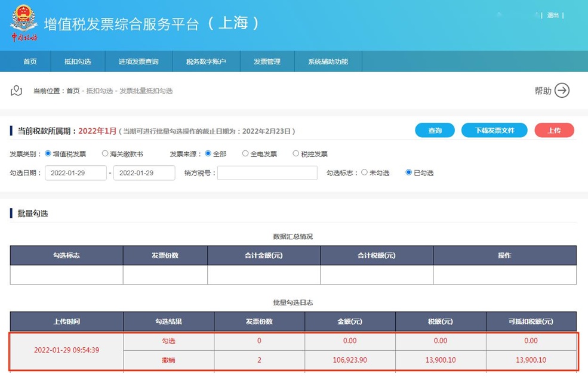
Task: Expand the 系统辅助功能 menu
Action: pos(328,61)
